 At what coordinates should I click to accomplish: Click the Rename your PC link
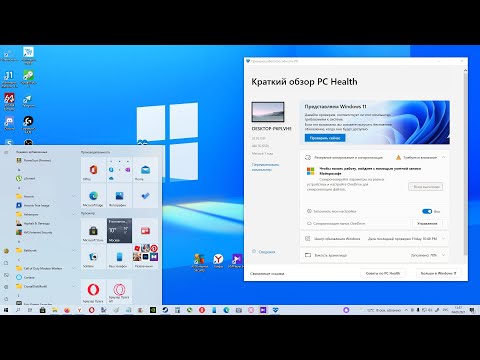pos(266,167)
